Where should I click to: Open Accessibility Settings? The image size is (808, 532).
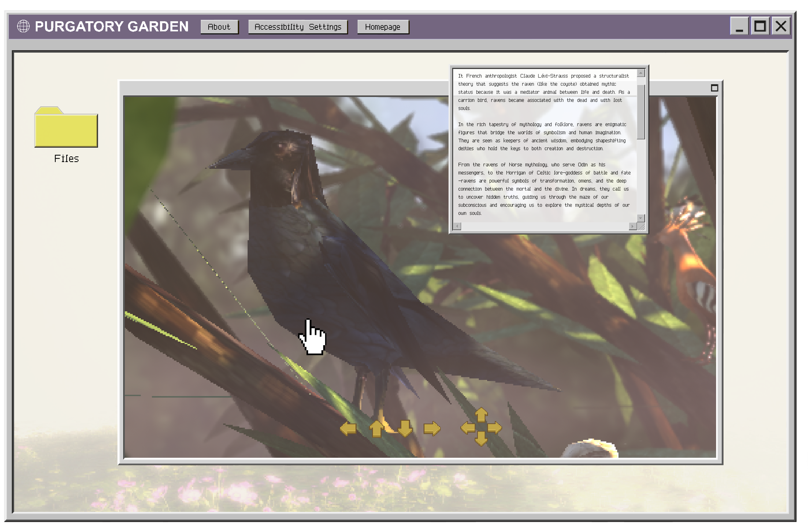click(x=298, y=27)
